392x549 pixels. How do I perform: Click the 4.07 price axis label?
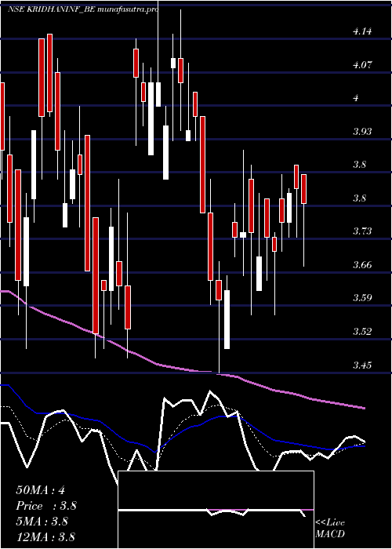tap(362, 65)
